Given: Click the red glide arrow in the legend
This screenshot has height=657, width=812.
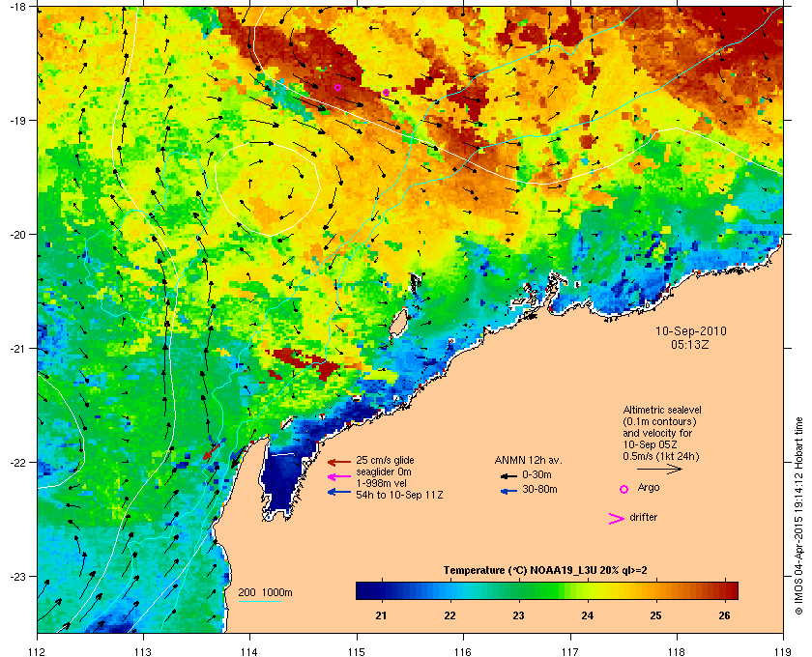Looking at the screenshot, I should point(339,462).
